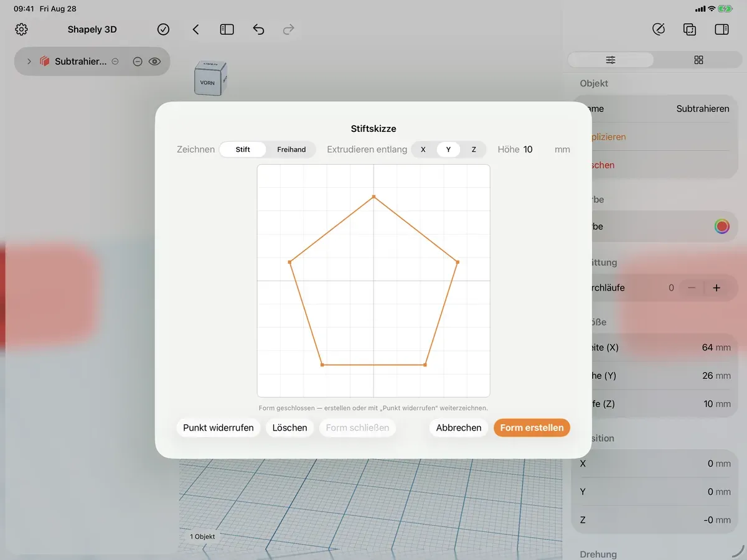Screen dimensions: 747x560
Task: Click the Form erstellen button
Action: point(532,427)
